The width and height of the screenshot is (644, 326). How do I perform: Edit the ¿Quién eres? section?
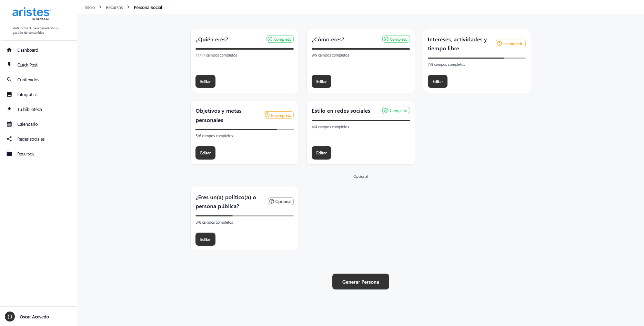(x=205, y=81)
